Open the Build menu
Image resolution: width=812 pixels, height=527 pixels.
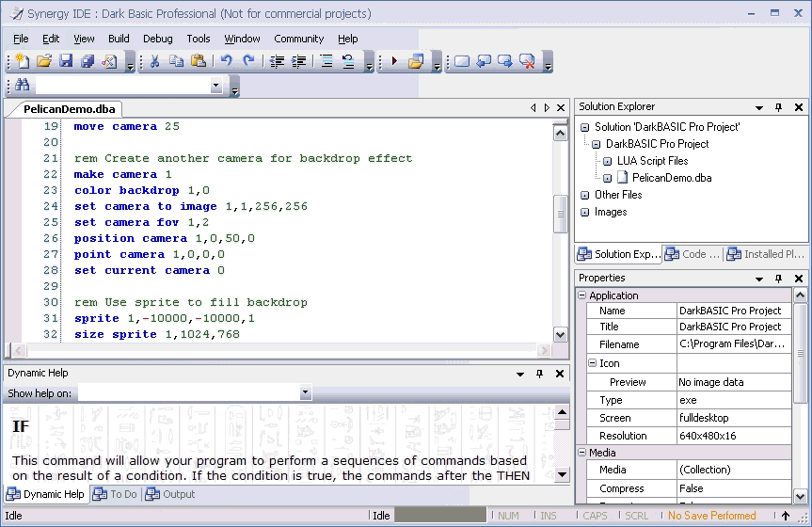[x=119, y=39]
